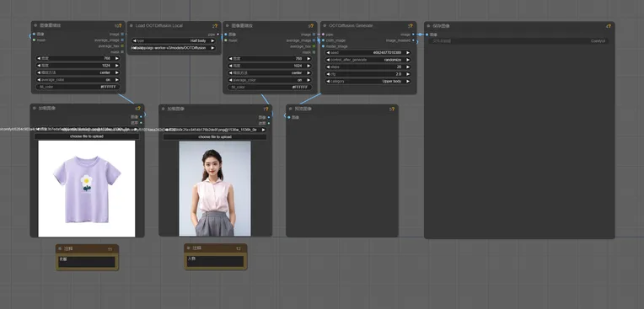Click the cfg value 2.0
The width and height of the screenshot is (644, 309).
[399, 74]
